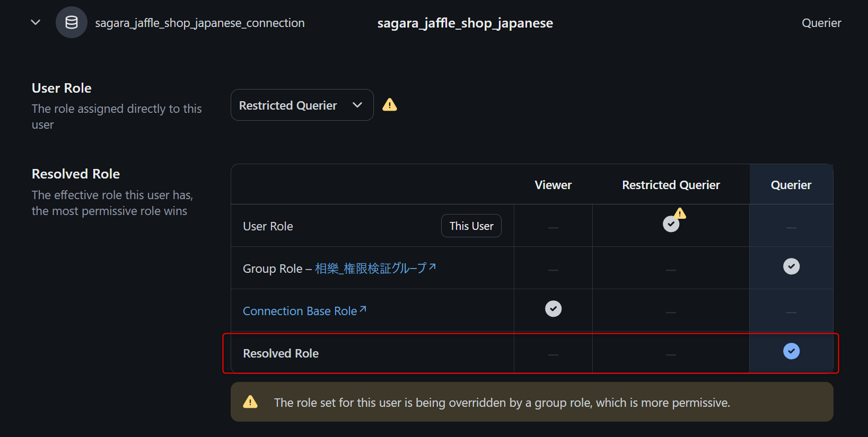The width and height of the screenshot is (868, 437).
Task: Click blue Resolved Role check under Querier
Action: [x=791, y=351]
